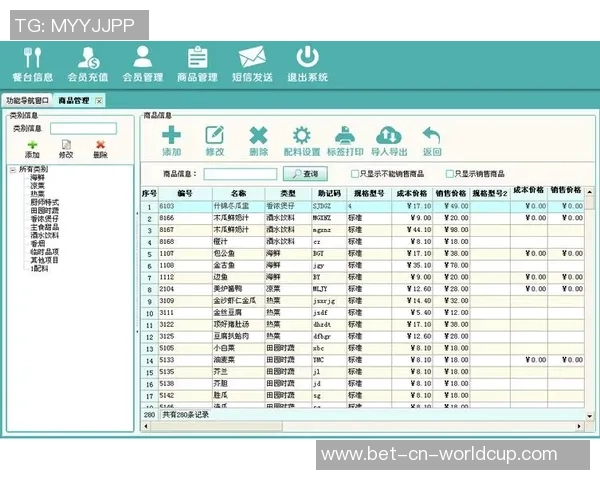Select 临时品项 in category tree
Viewport: 600px width, 480px height.
click(45, 252)
